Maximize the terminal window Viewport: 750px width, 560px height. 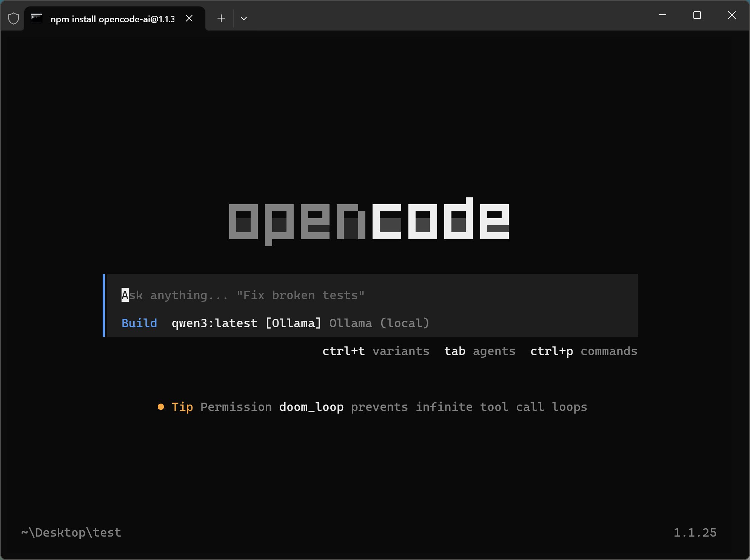click(697, 15)
